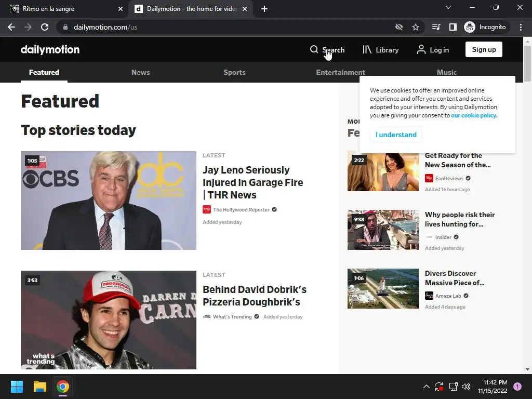Reload the page
This screenshot has height=399, width=532.
(45, 27)
